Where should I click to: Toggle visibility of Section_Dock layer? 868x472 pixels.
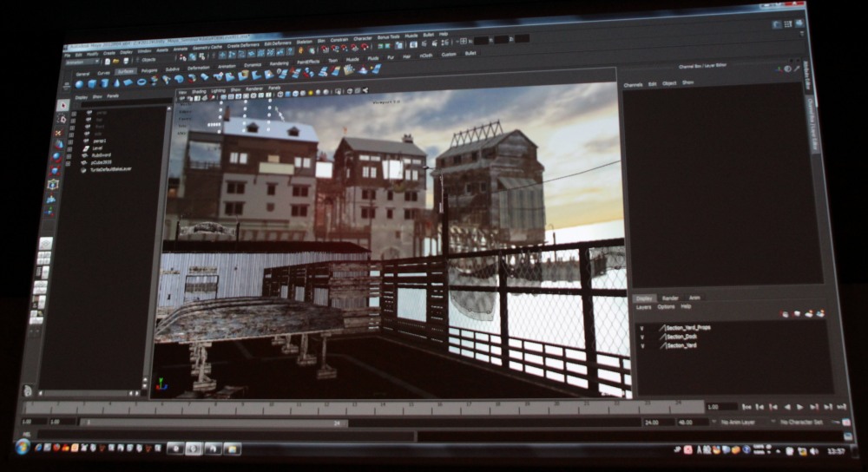641,336
